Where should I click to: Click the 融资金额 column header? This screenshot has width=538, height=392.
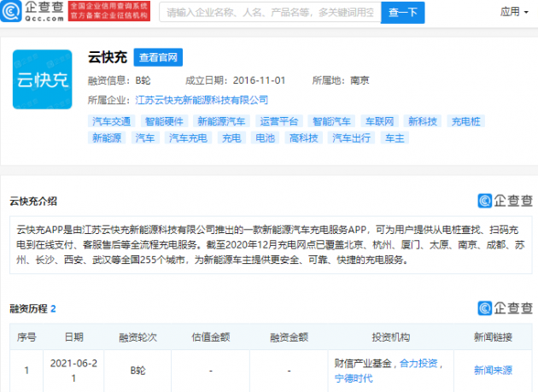[x=289, y=337]
